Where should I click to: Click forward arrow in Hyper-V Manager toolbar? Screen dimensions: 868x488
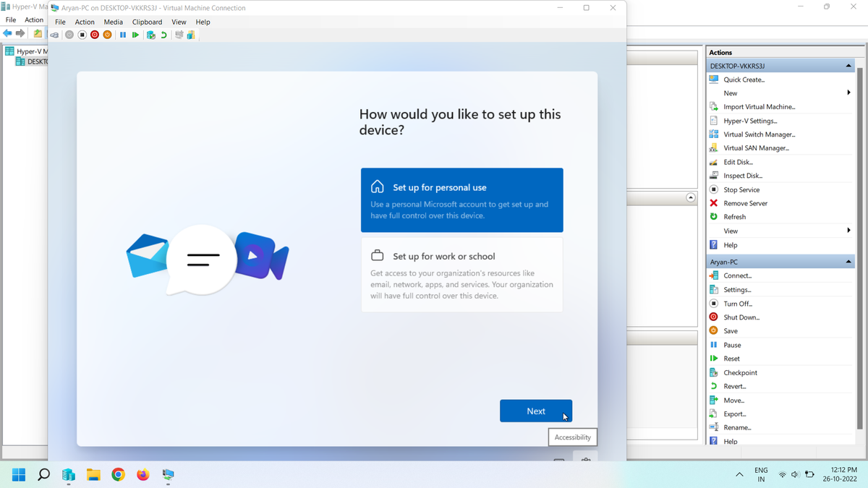point(20,34)
